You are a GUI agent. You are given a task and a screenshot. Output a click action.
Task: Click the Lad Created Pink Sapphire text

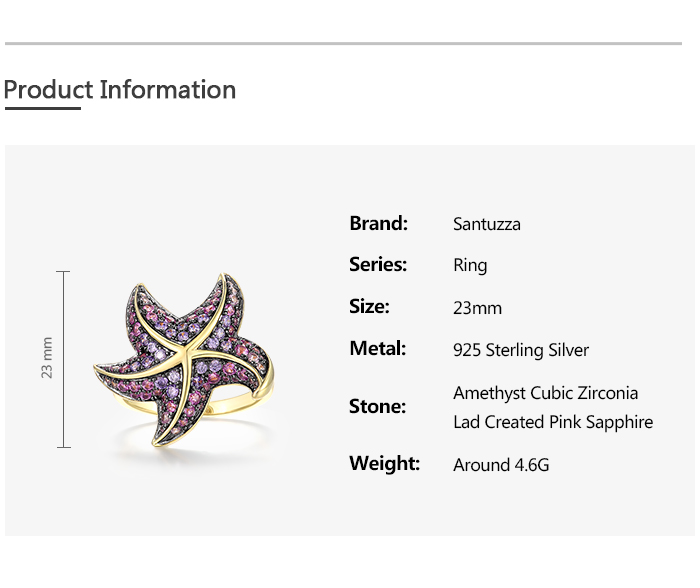553,422
